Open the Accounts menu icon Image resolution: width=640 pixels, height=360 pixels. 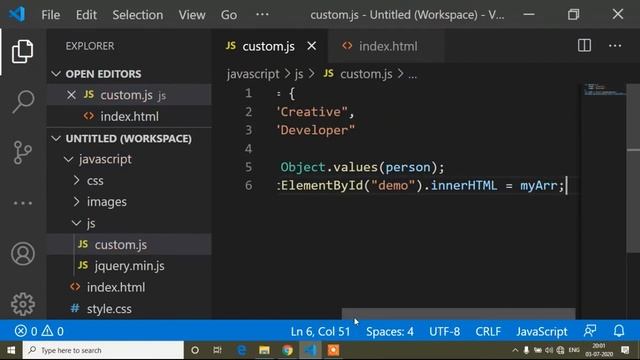(x=22, y=254)
